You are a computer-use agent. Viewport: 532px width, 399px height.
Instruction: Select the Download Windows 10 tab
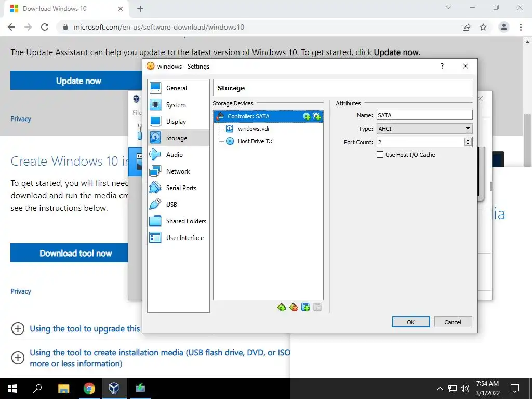point(66,9)
